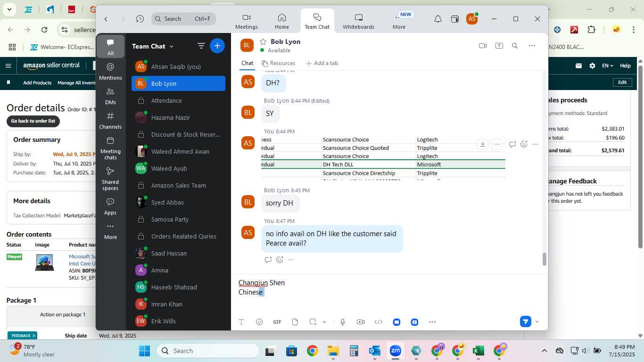Open the text formatting options in the composer

click(x=241, y=322)
